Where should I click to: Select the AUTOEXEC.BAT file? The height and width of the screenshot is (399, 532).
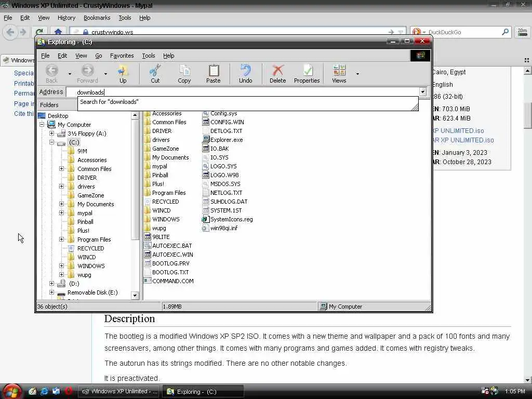click(168, 246)
